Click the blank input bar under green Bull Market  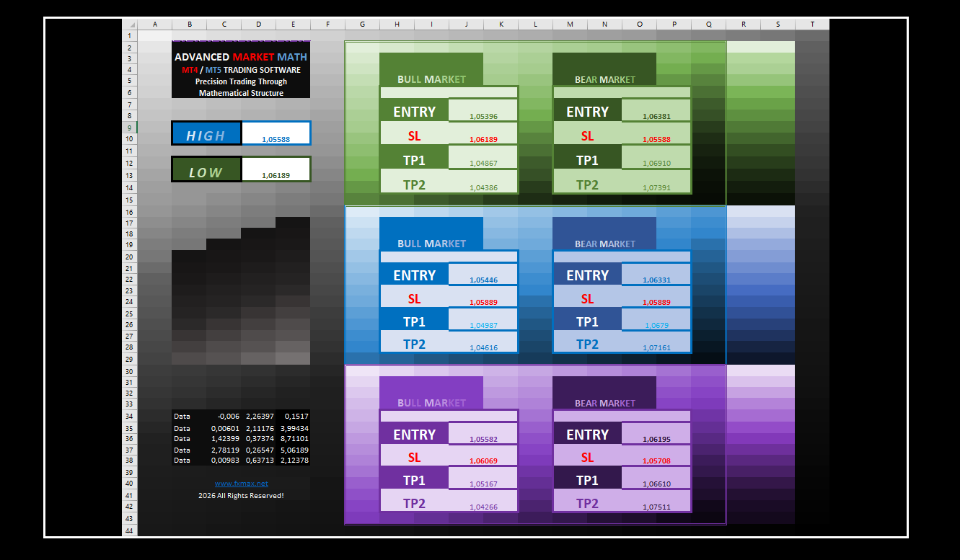(x=449, y=92)
